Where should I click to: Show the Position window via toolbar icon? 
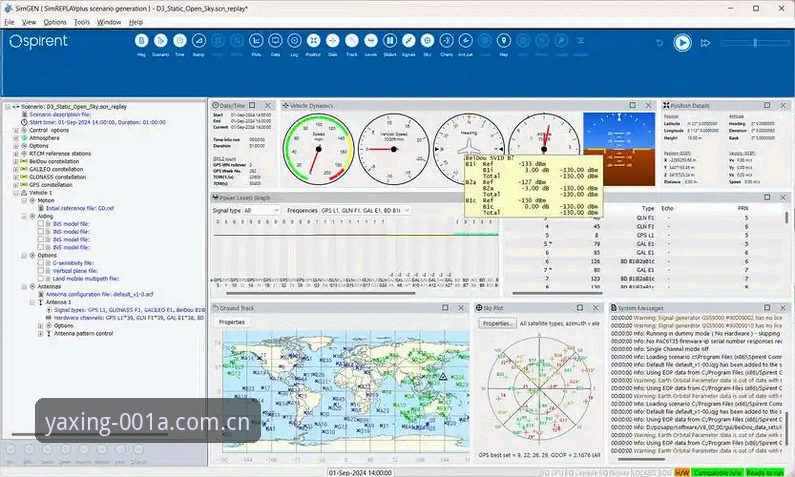click(313, 41)
